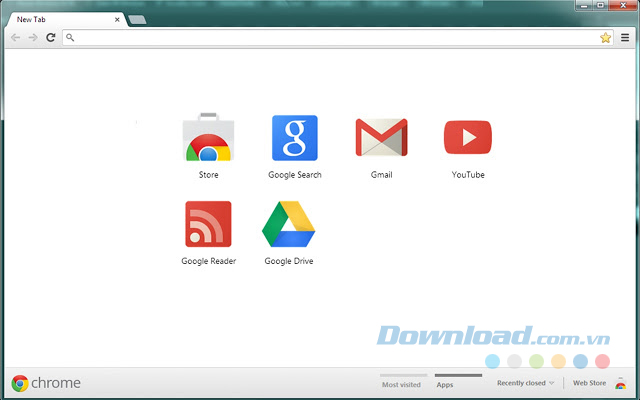Click the forward navigation arrow

pyautogui.click(x=33, y=38)
